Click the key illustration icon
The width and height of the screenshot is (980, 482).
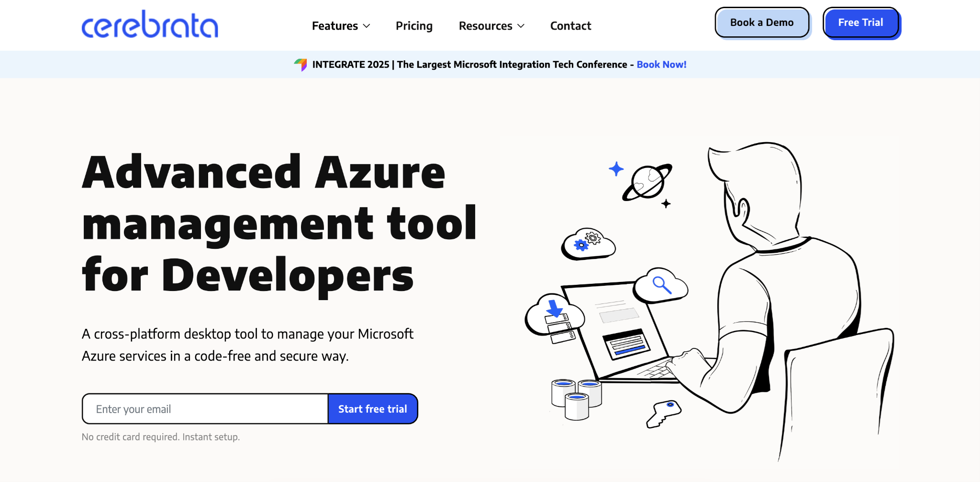pyautogui.click(x=663, y=413)
